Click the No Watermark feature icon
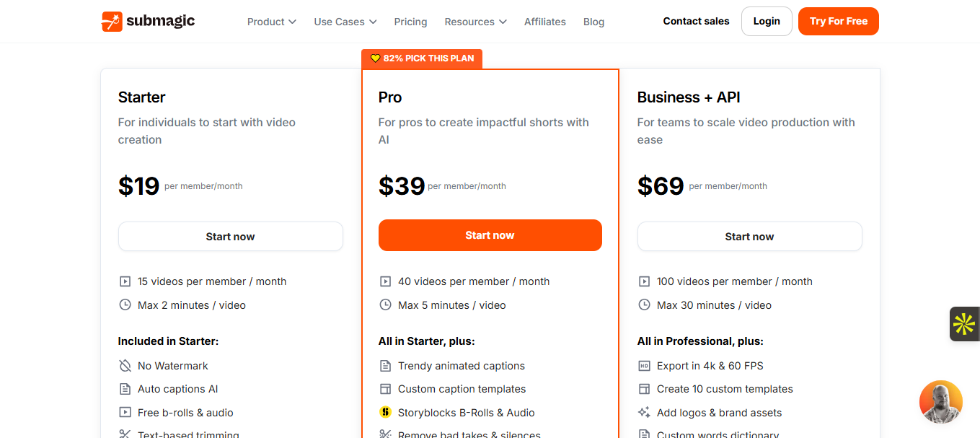980x438 pixels. pos(125,366)
